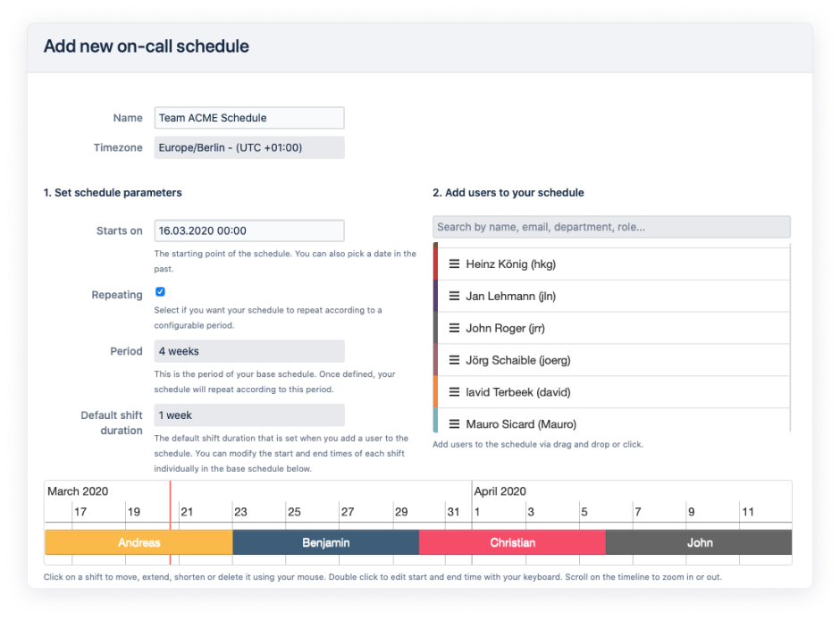Open the Default shift duration dropdown
840x620 pixels.
248,415
